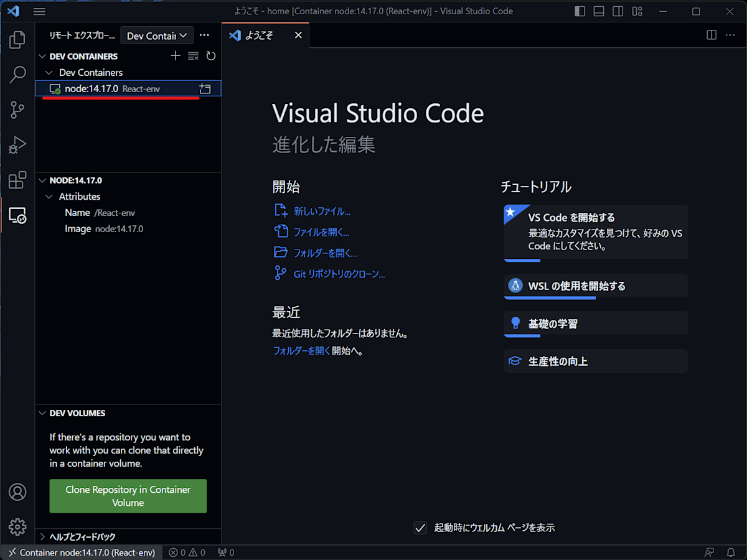Screen dimensions: 747x560
Task: Open the application hamburger menu
Action: (x=39, y=11)
